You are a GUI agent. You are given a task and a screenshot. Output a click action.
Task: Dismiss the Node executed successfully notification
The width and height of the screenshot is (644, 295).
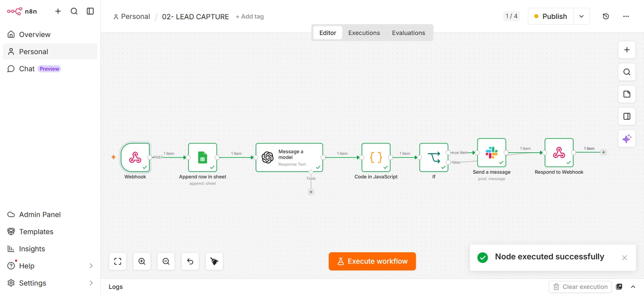[624, 258]
